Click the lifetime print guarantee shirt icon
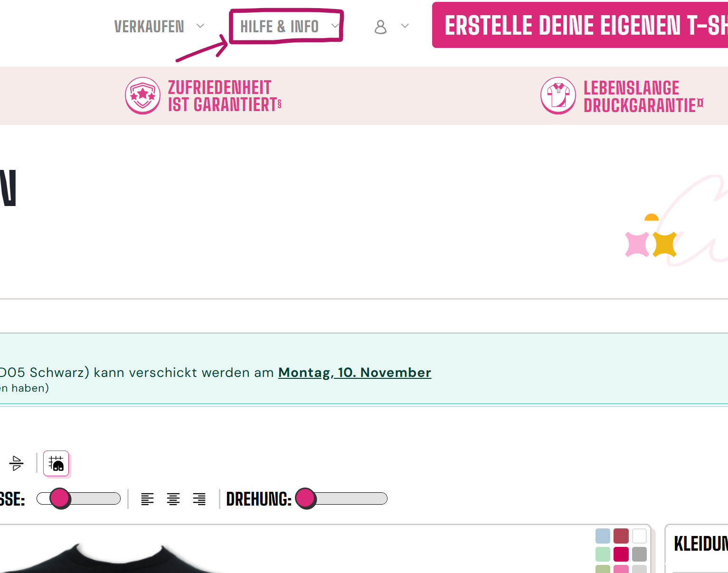 click(558, 95)
